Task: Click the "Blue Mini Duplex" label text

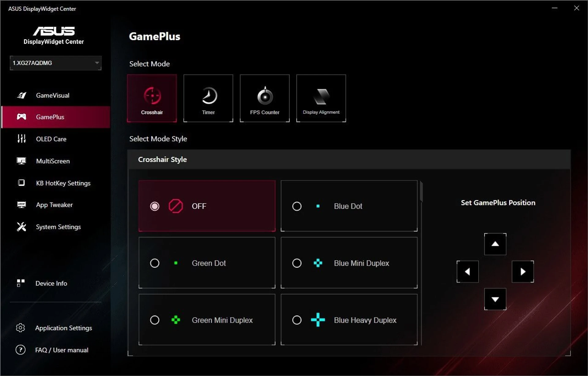Action: [x=361, y=263]
